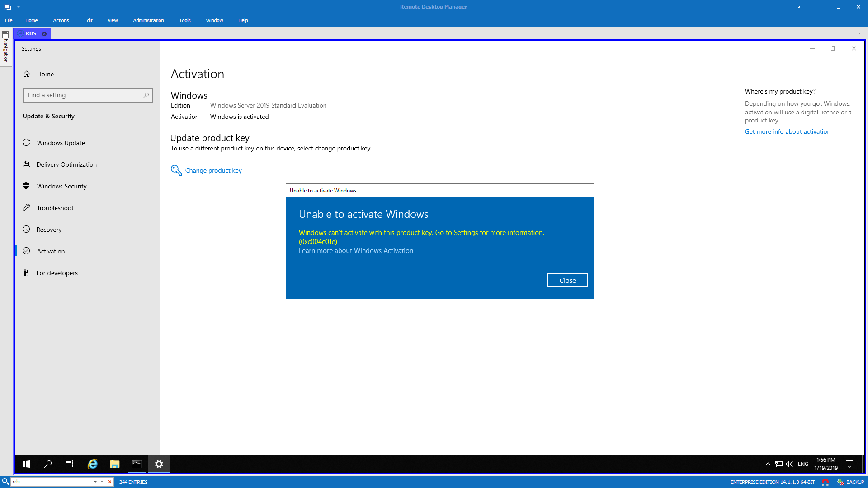Screen dimensions: 868x488
Task: Open the notifications icon in the tray
Action: 850,464
